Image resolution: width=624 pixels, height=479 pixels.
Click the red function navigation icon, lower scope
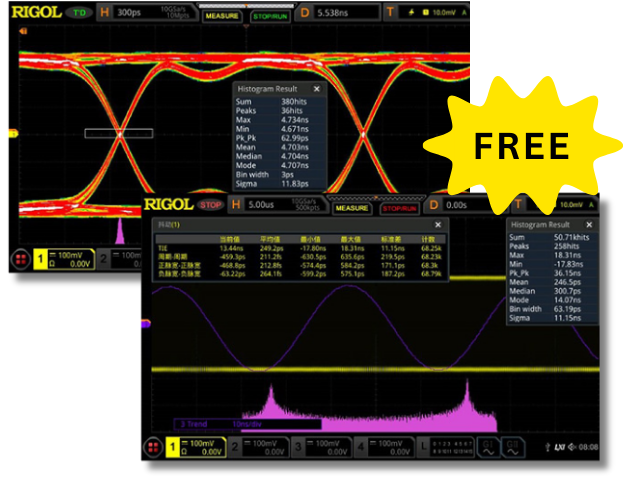(x=154, y=446)
